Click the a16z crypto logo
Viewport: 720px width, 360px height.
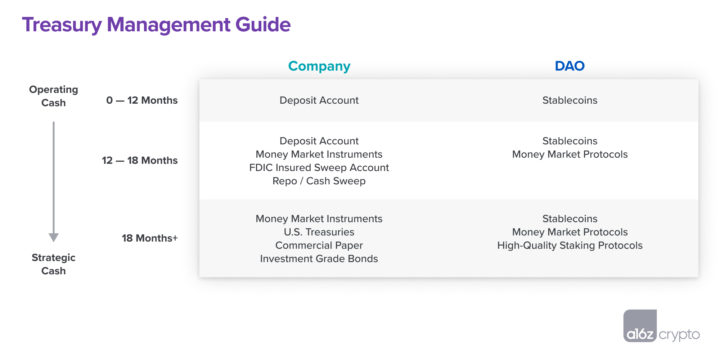661,326
